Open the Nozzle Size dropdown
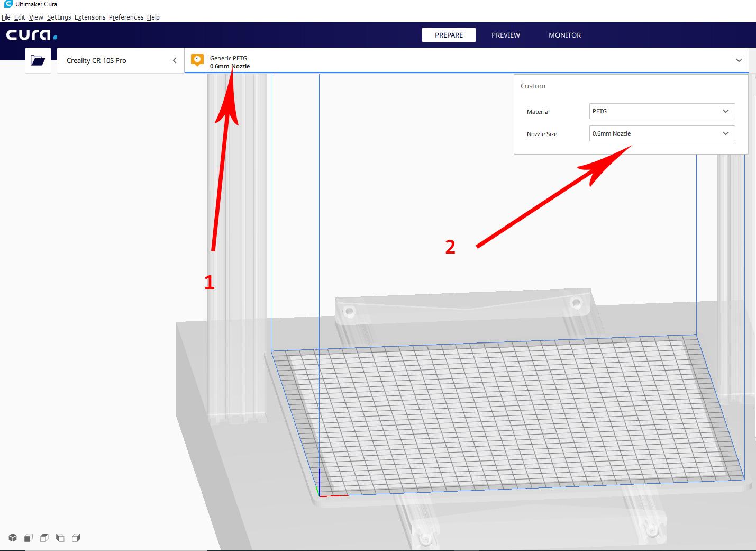756x551 pixels. coord(662,133)
